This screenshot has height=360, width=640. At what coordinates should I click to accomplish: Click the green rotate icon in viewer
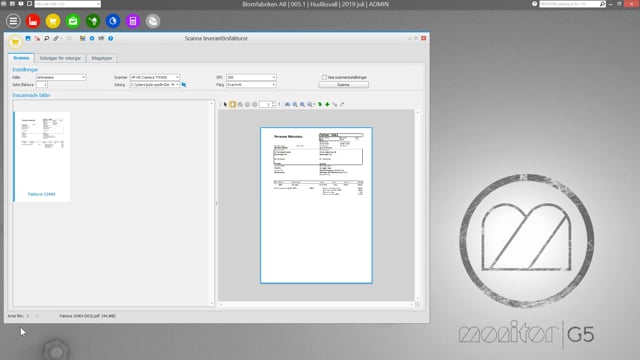click(x=320, y=104)
